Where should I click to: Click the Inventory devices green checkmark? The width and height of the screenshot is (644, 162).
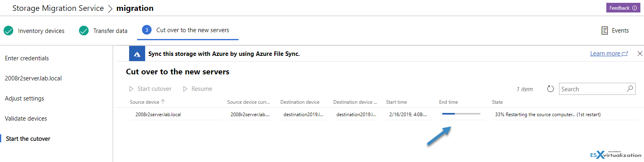pos(8,31)
